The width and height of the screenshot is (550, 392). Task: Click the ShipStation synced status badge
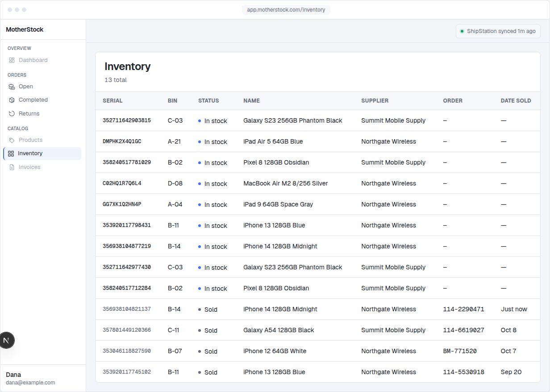point(498,31)
